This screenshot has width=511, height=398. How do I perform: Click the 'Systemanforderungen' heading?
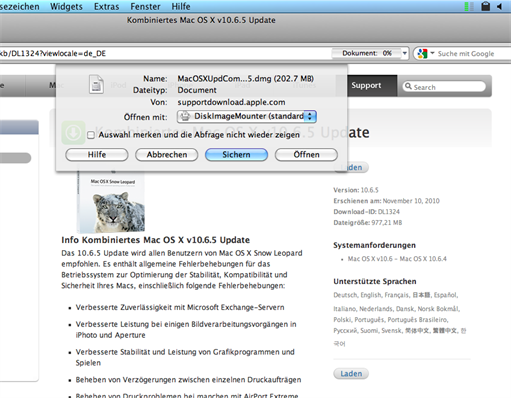pos(374,245)
